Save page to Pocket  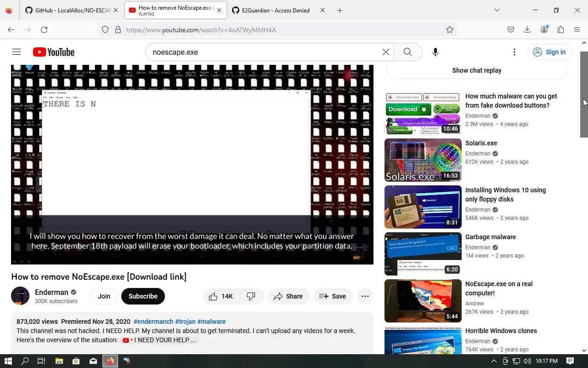pos(511,30)
